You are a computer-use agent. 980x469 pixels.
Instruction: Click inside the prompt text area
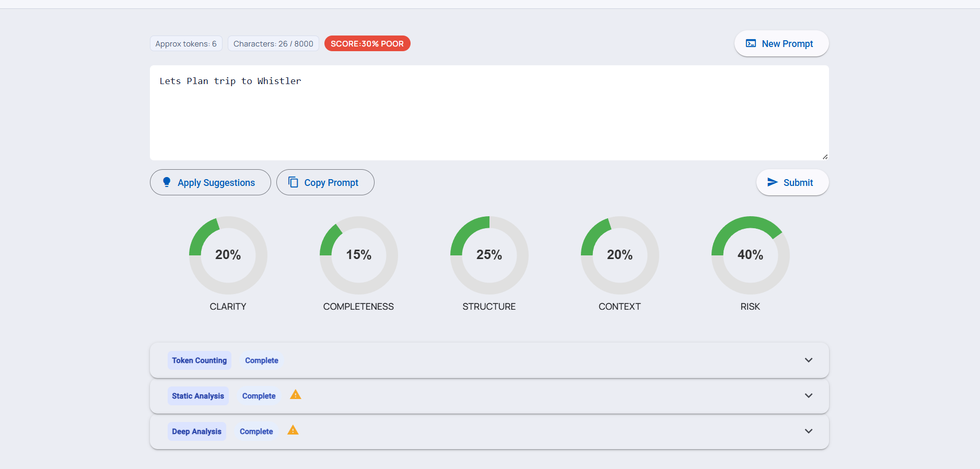(489, 113)
